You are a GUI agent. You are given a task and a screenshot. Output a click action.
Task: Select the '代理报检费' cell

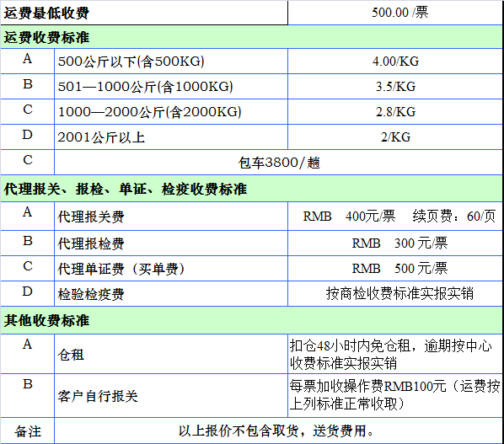click(x=171, y=243)
